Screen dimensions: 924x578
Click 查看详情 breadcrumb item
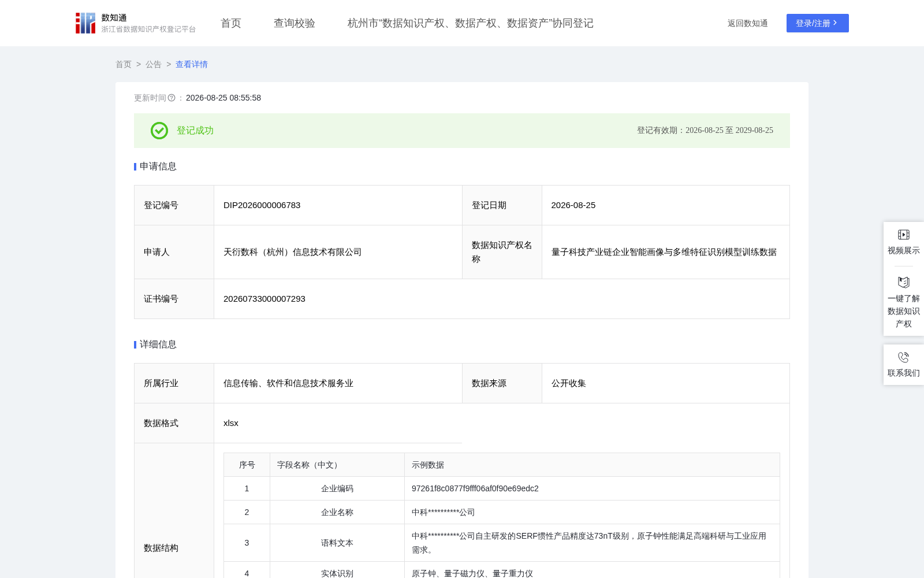pos(192,64)
